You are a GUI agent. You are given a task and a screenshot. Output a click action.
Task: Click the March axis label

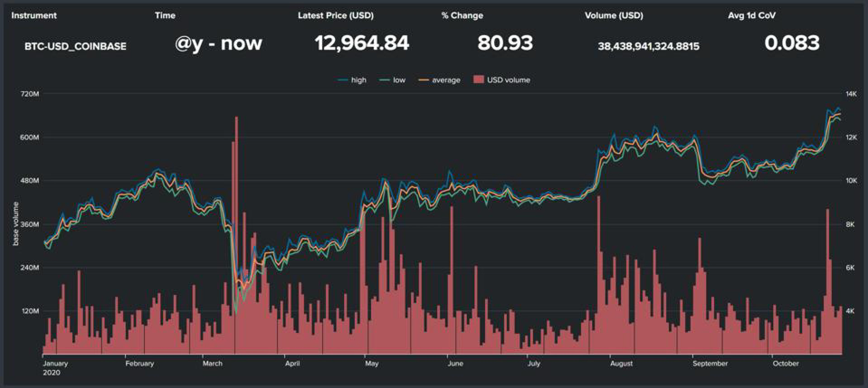pyautogui.click(x=212, y=363)
